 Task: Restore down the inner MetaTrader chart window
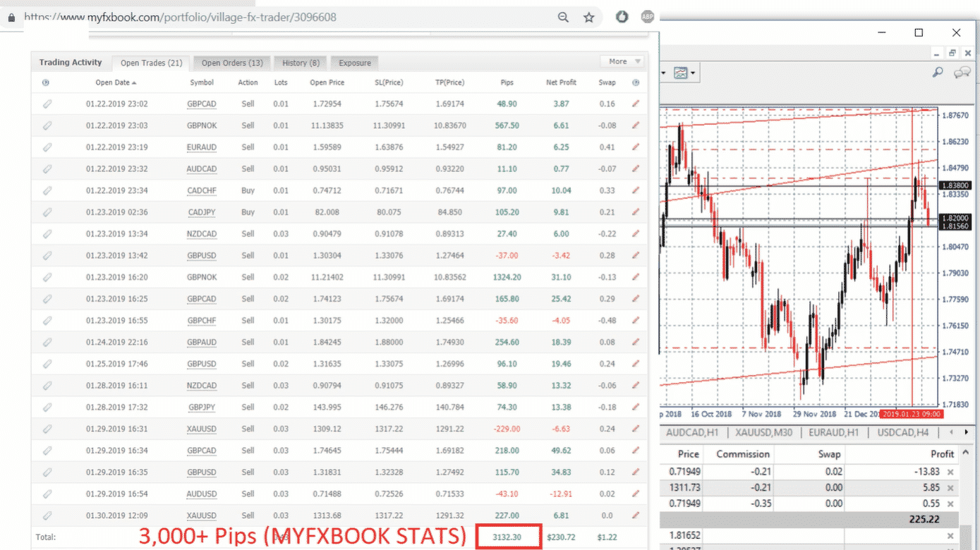coord(952,53)
